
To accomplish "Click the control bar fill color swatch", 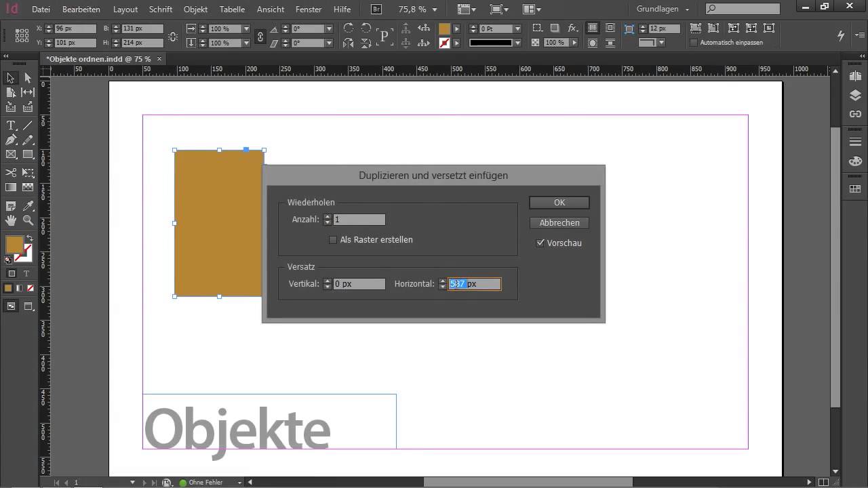I will click(444, 29).
